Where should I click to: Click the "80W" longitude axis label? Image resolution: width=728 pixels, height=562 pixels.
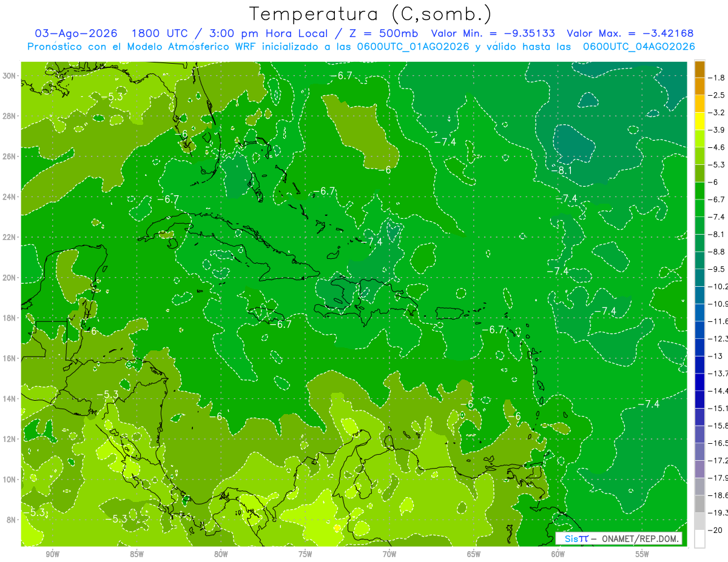coord(221,555)
